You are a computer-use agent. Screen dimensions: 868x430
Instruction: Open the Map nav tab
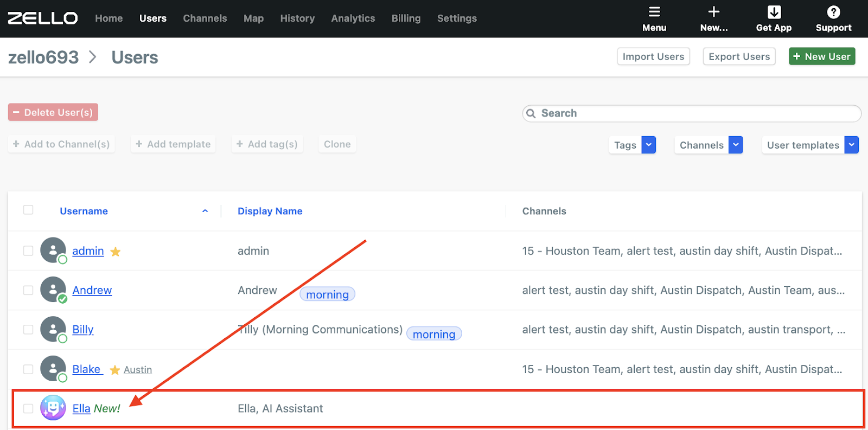[253, 18]
